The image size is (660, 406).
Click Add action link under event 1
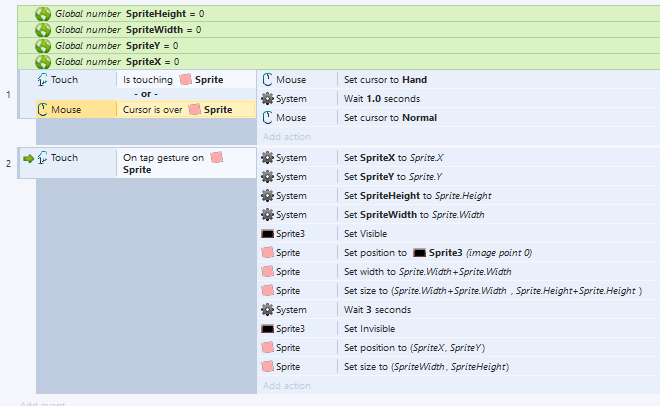tap(287, 137)
